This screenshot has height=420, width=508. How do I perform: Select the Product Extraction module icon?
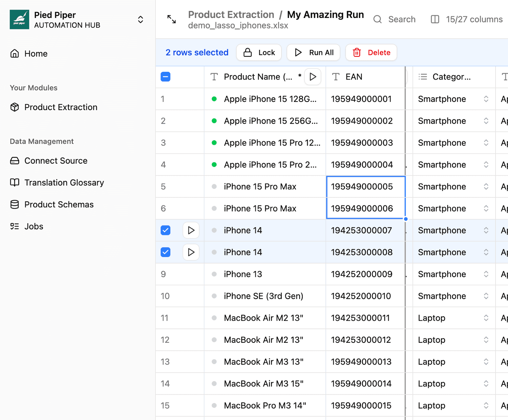point(15,107)
